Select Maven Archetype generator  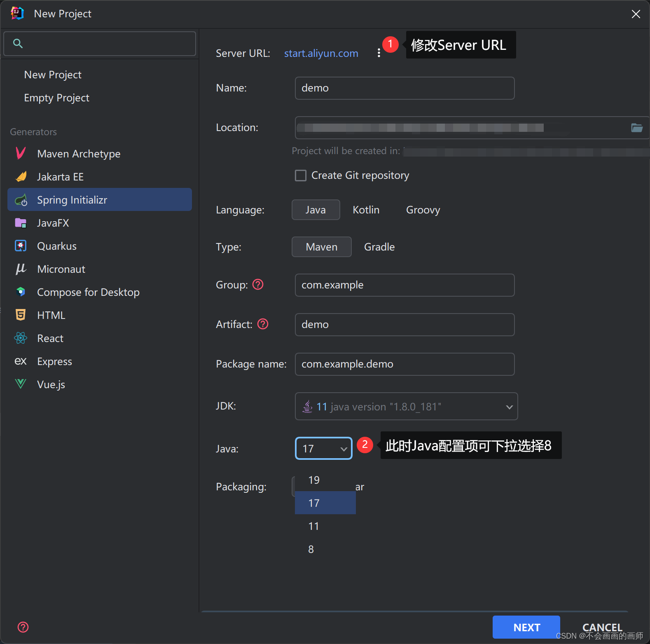100,154
